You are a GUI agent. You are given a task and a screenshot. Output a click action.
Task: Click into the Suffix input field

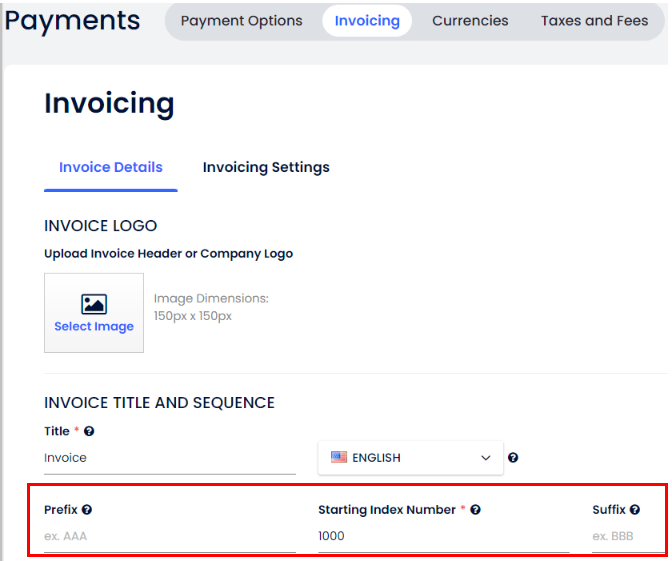(628, 537)
